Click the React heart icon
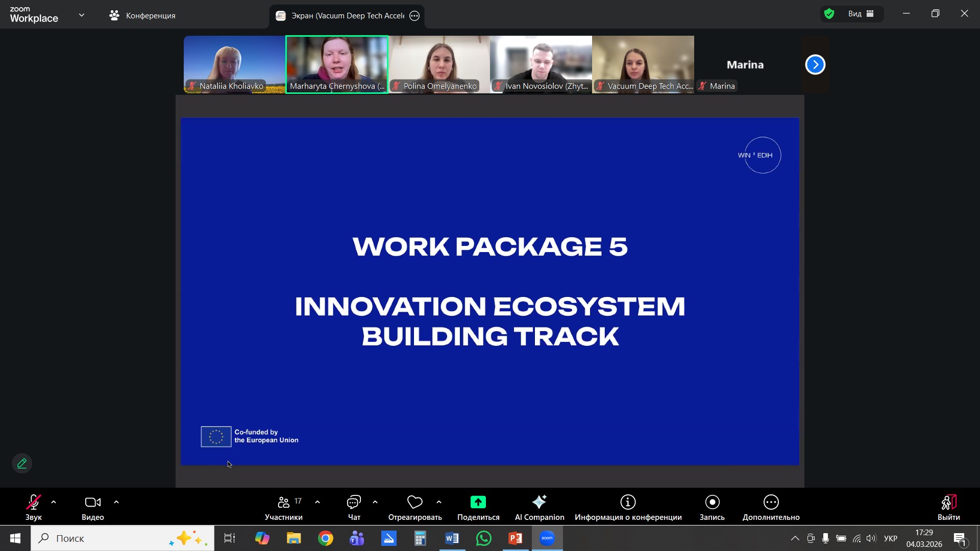Image resolution: width=980 pixels, height=551 pixels. [x=414, y=503]
